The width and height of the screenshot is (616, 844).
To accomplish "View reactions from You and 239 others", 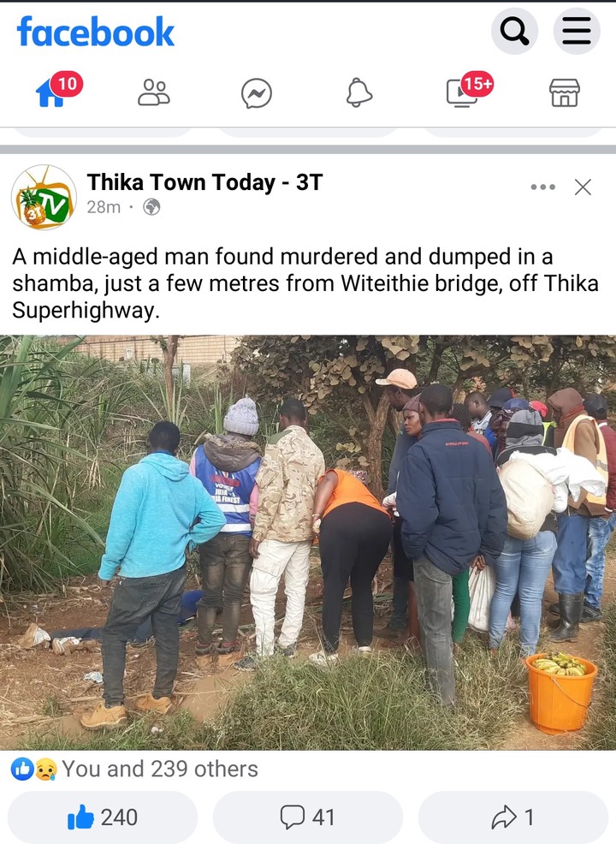I will click(134, 770).
